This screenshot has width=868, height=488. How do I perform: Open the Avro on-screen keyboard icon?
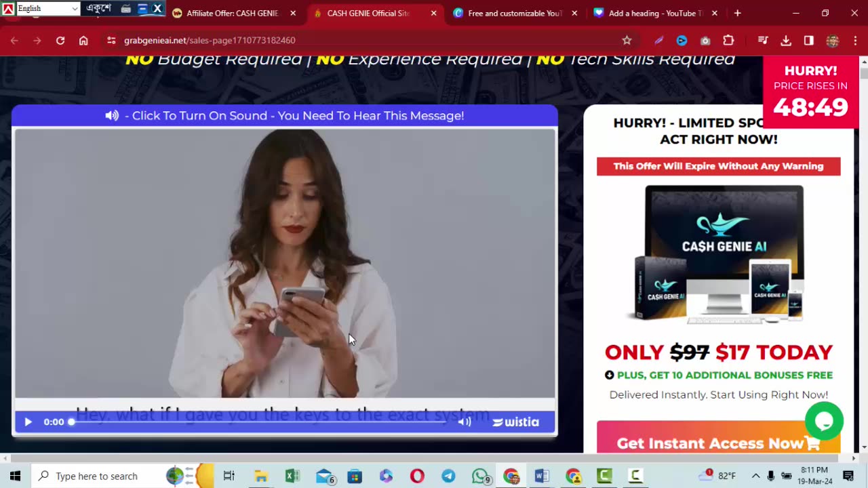[126, 8]
